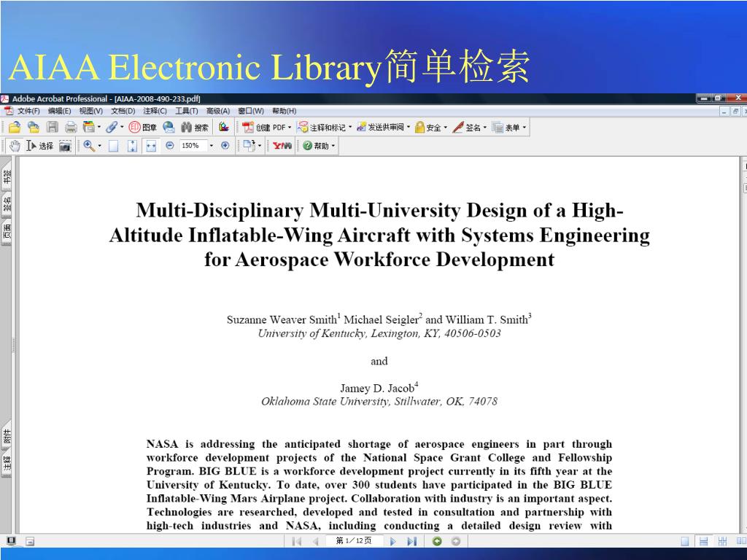747x560 pixels.
Task: Open the 附件 attachments side tab
Action: pyautogui.click(x=6, y=436)
